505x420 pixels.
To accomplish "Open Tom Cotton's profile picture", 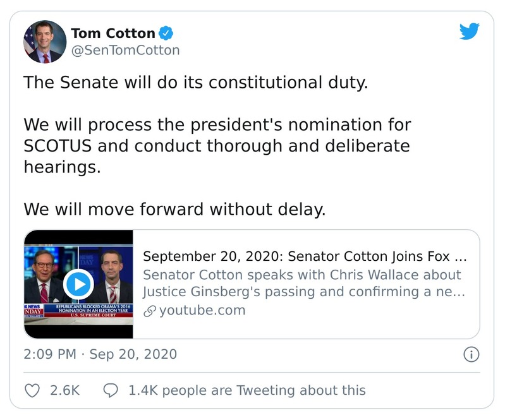I will click(x=45, y=42).
